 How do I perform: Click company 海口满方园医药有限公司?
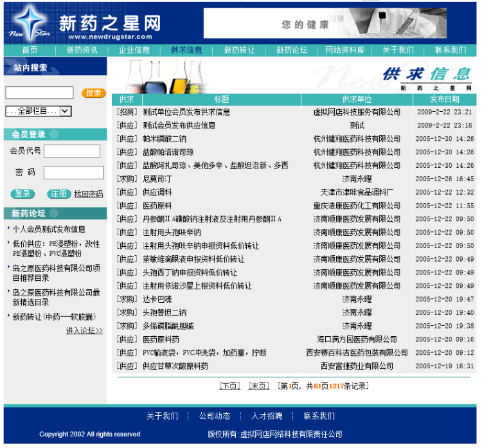click(x=357, y=339)
